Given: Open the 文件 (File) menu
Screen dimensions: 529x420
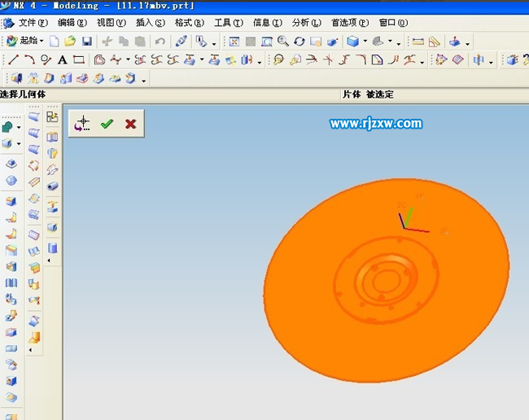Looking at the screenshot, I should 32,23.
